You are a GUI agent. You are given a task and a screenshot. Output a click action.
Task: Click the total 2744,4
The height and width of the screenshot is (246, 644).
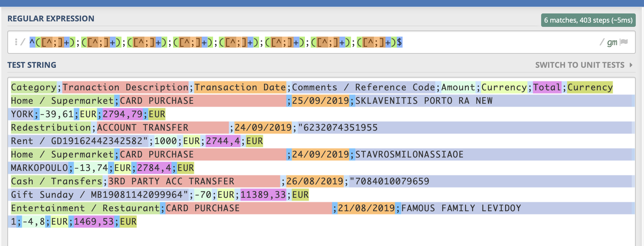(223, 141)
